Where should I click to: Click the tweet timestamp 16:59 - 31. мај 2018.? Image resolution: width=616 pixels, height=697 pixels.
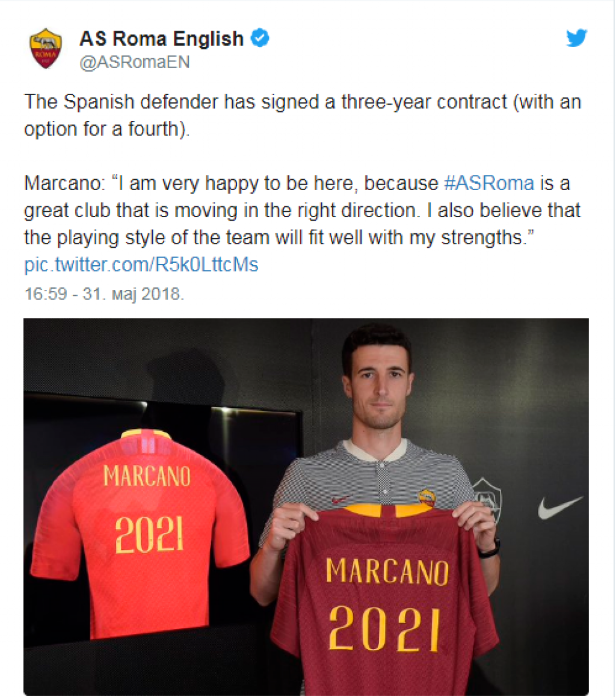tap(104, 294)
